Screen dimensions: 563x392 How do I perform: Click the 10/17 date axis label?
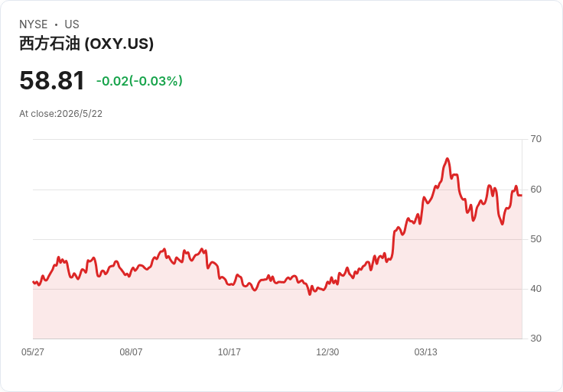229,352
